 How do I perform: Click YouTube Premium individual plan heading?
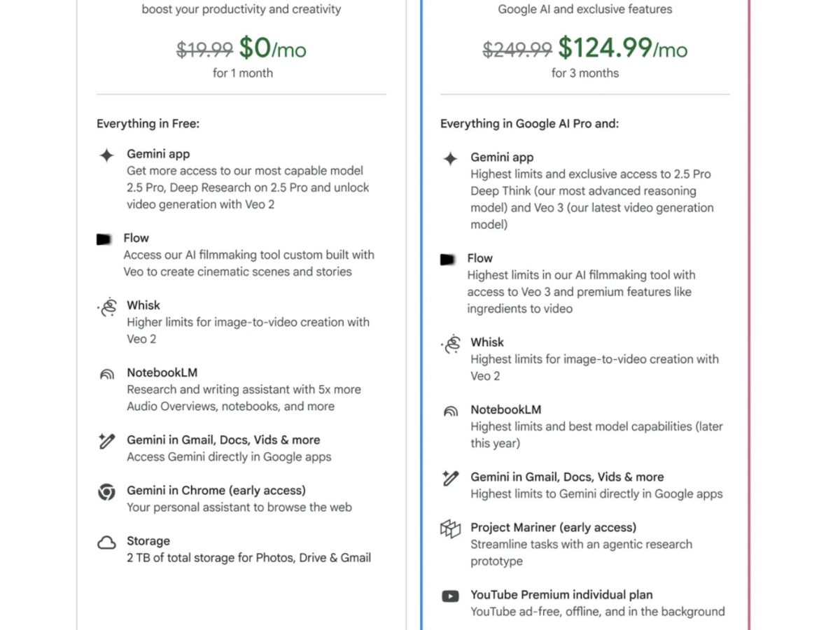[561, 595]
